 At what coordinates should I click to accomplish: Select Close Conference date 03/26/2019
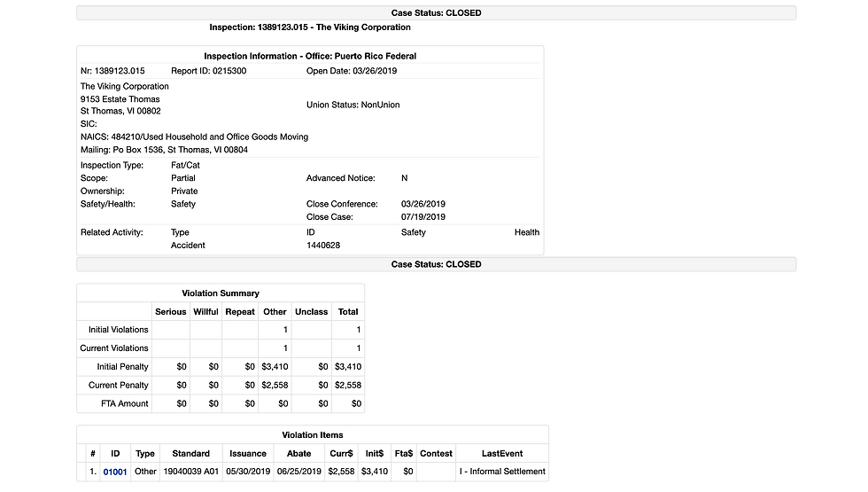(x=423, y=204)
